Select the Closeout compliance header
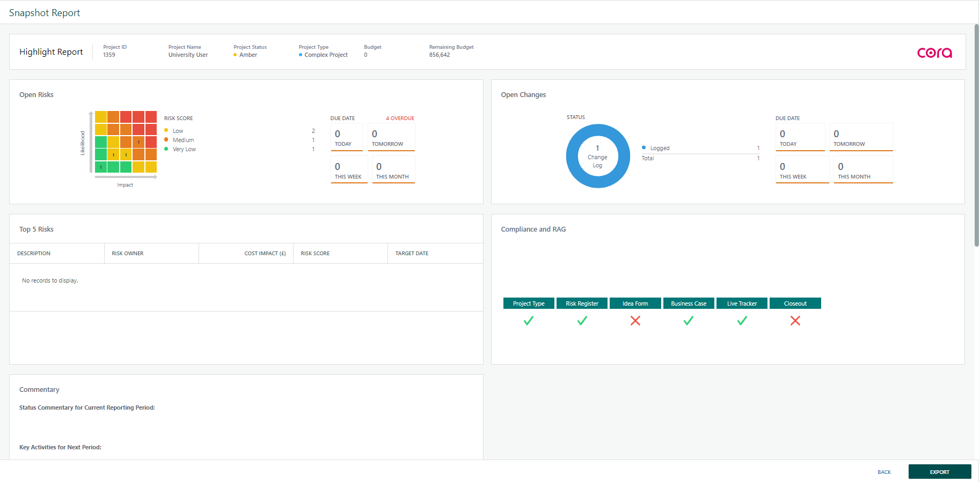980x482 pixels. (795, 303)
